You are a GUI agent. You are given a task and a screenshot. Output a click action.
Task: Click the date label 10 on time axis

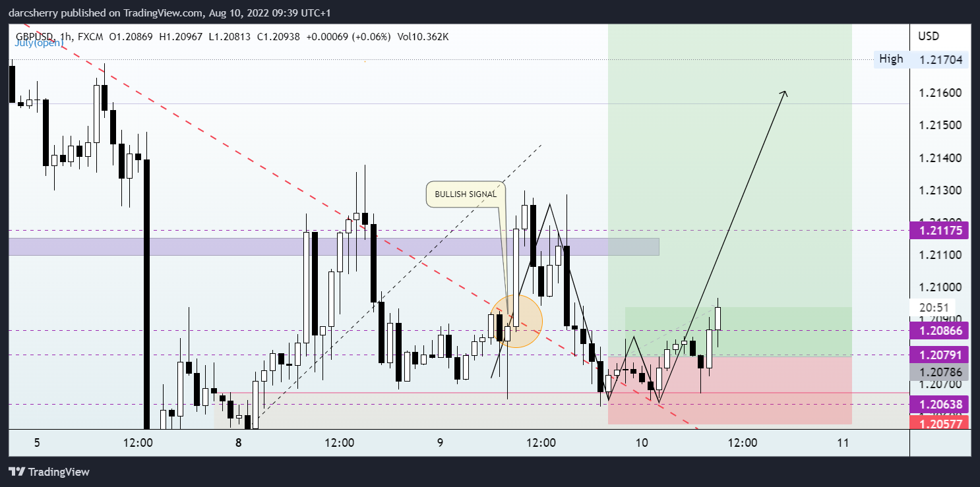click(642, 443)
